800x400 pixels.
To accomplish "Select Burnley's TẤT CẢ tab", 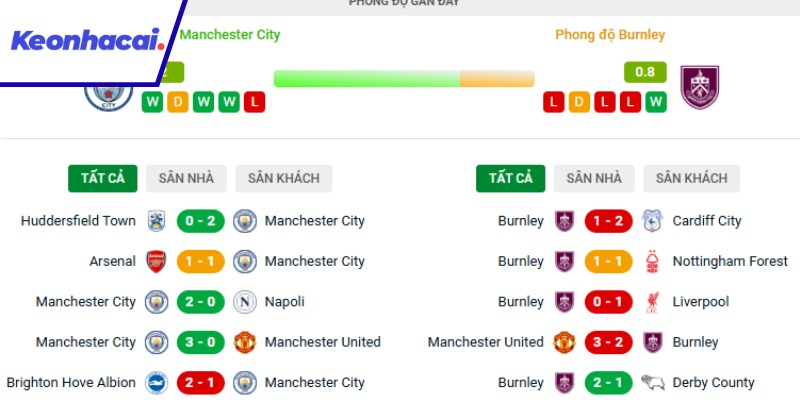I will [x=511, y=178].
